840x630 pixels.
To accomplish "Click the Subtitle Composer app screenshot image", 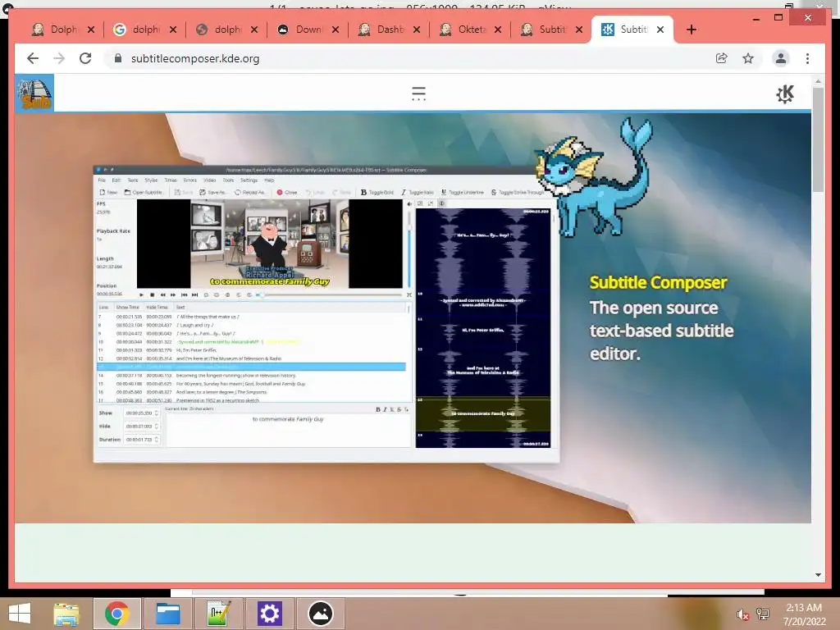I will [x=326, y=314].
